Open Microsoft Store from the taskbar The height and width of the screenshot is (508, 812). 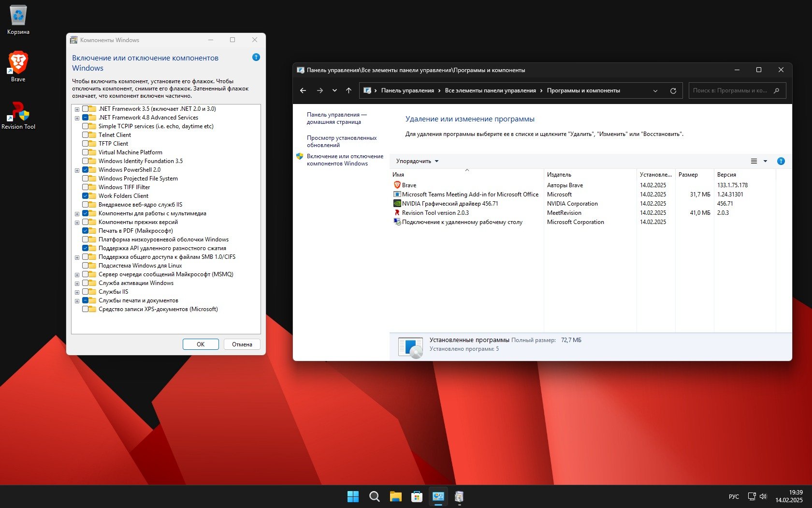(417, 496)
